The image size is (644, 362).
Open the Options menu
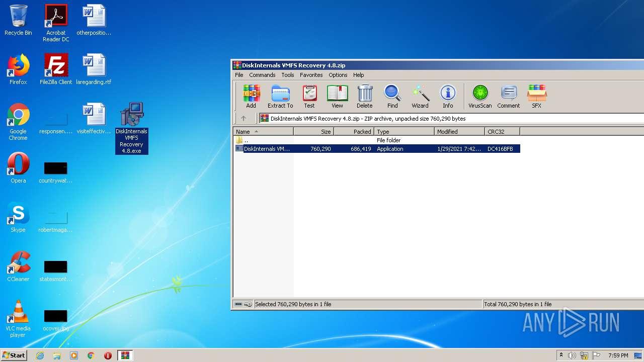tap(338, 75)
